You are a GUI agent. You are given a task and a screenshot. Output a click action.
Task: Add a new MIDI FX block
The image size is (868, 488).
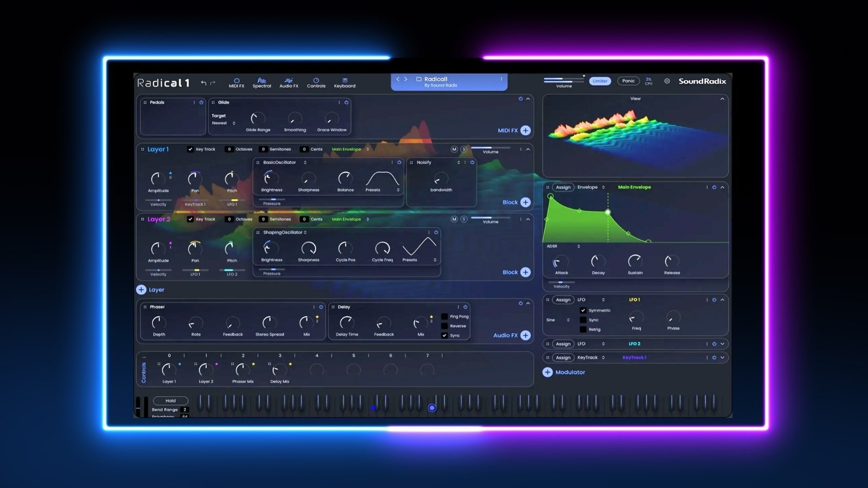(525, 130)
